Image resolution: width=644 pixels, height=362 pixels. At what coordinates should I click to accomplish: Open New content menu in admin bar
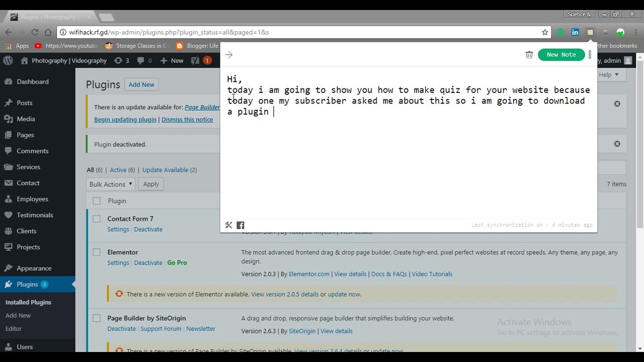[x=172, y=60]
